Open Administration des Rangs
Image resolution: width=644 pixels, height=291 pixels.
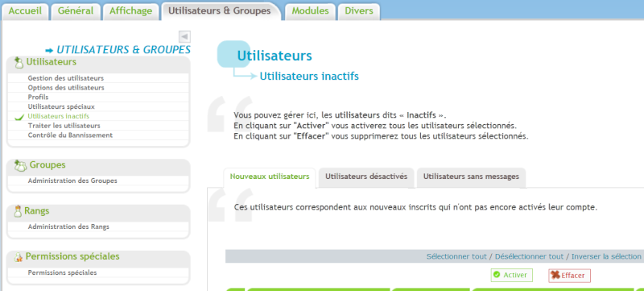[68, 227]
